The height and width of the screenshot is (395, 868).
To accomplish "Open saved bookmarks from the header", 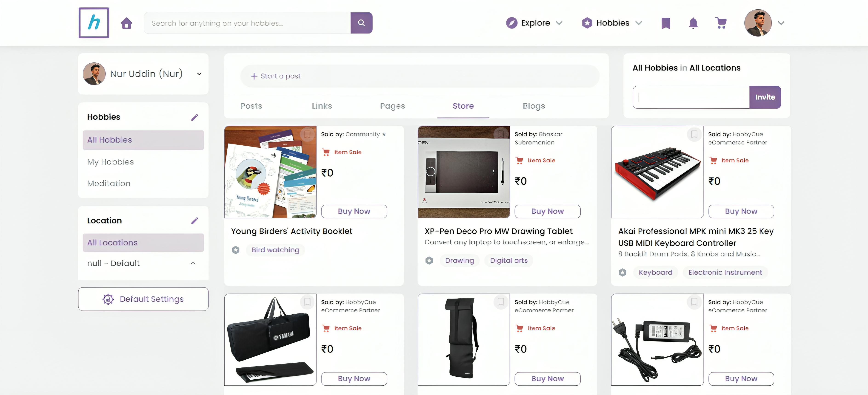I will tap(665, 23).
